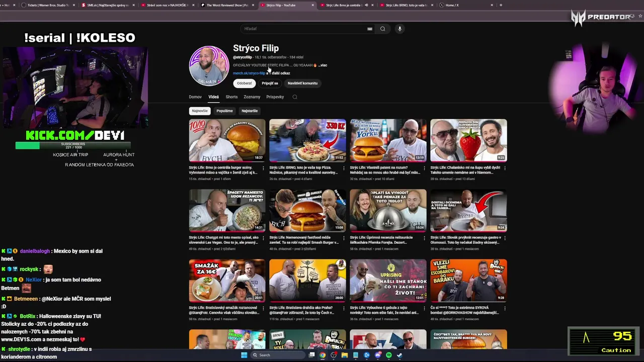Click the Pripojiť sa join button
The height and width of the screenshot is (362, 644).
270,83
